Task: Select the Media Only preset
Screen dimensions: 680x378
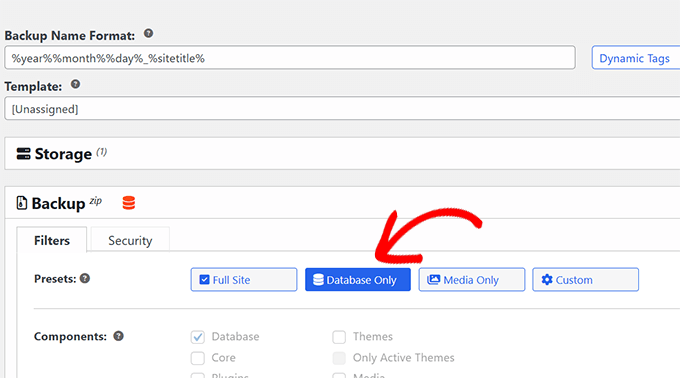Action: [472, 280]
